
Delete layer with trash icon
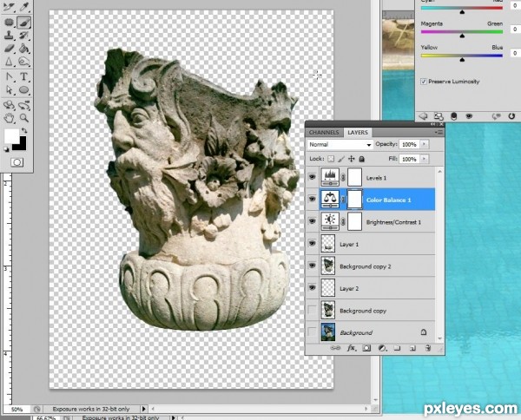[428, 348]
